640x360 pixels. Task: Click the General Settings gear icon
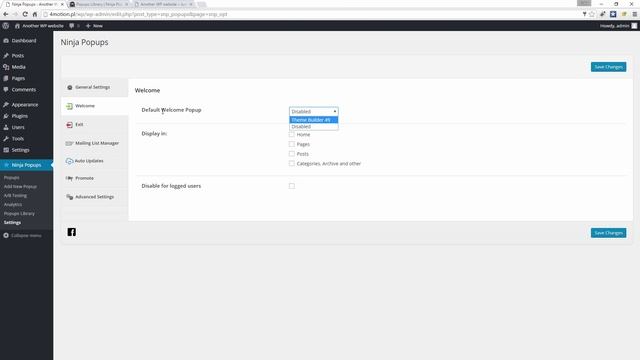[x=70, y=87]
